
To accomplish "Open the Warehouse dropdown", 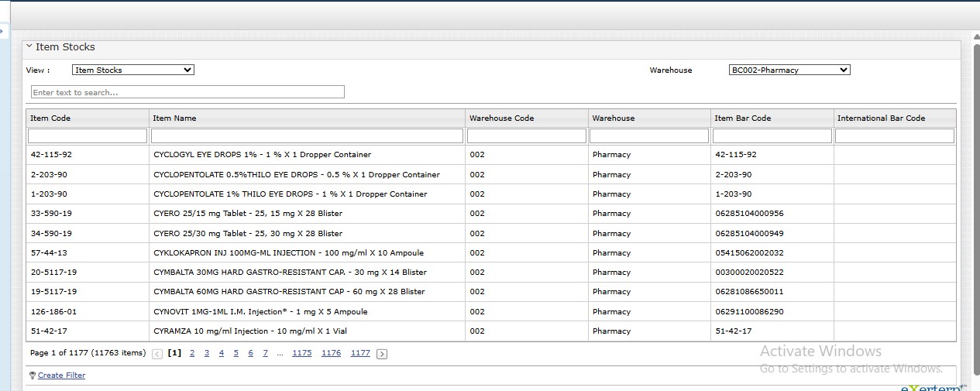I will point(789,70).
